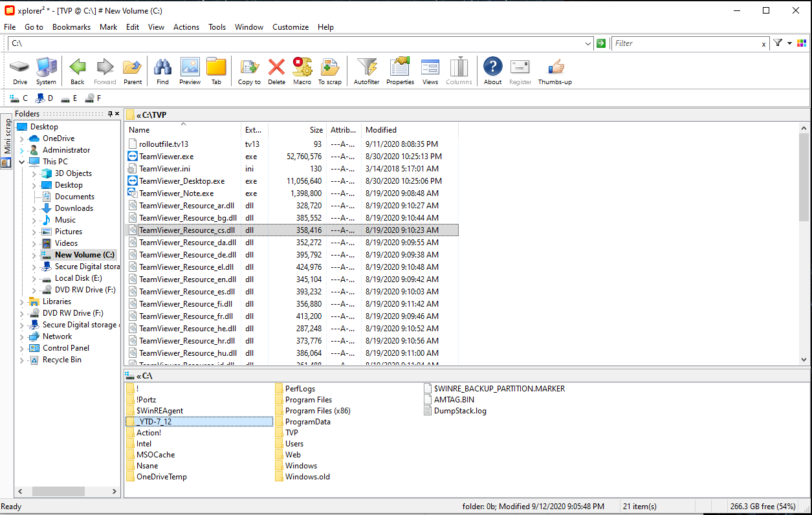Expand the Network tree node
The width and height of the screenshot is (812, 515).
(21, 336)
